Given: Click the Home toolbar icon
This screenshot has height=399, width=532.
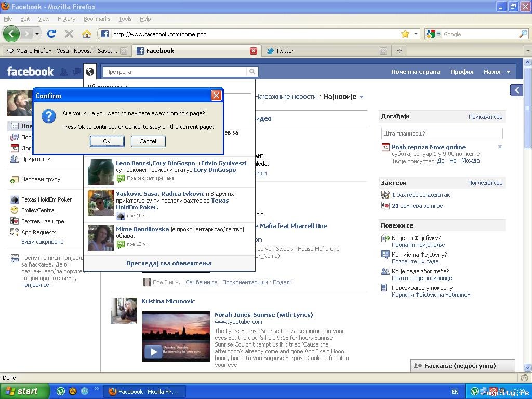Looking at the screenshot, I should [x=86, y=34].
